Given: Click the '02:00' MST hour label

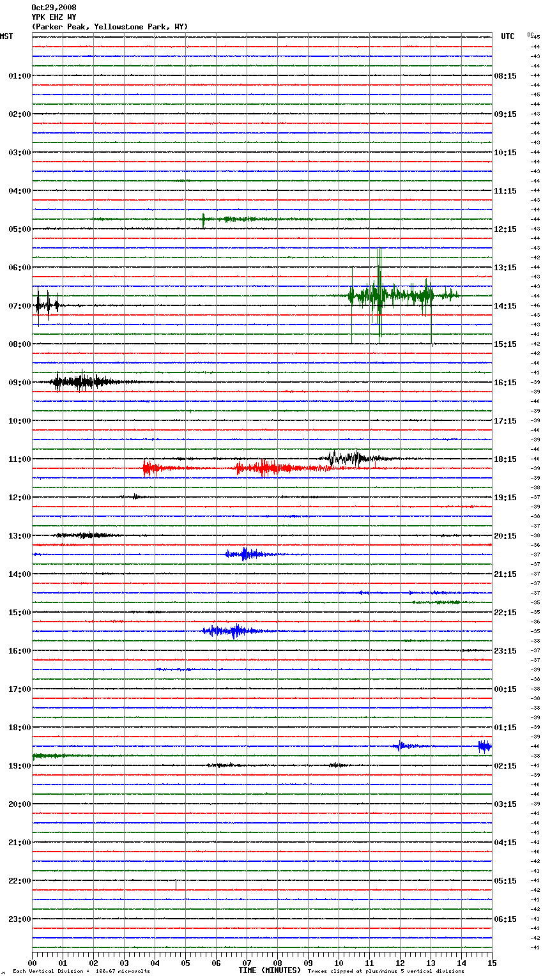Looking at the screenshot, I should pos(20,114).
